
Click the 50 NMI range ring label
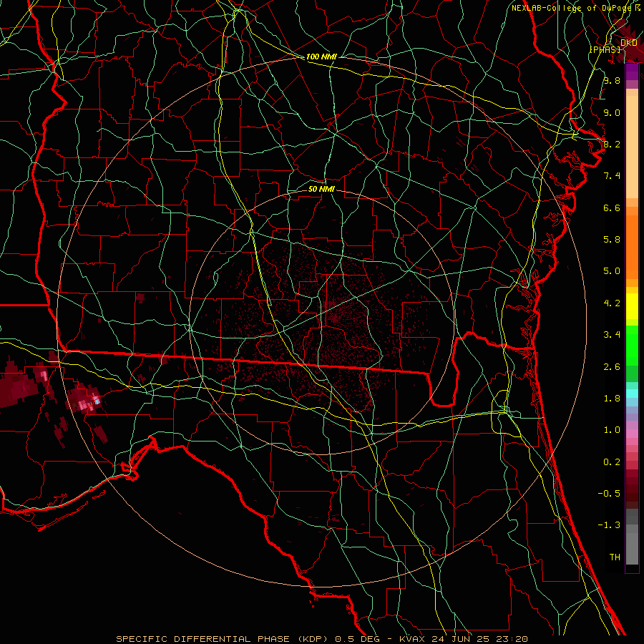click(321, 189)
